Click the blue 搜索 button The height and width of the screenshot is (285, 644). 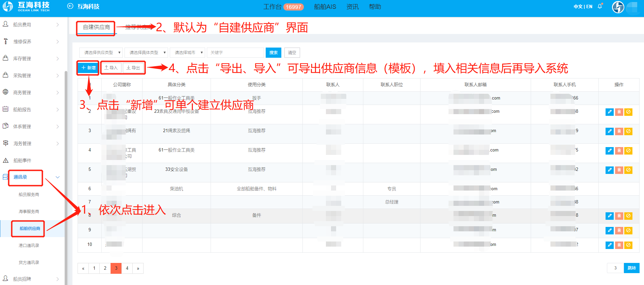tap(274, 53)
